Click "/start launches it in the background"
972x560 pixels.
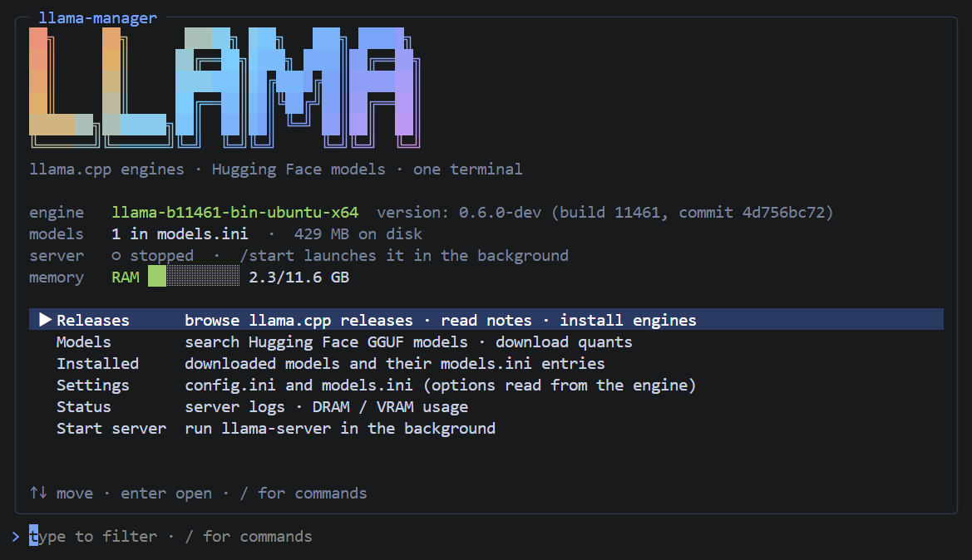click(x=404, y=256)
